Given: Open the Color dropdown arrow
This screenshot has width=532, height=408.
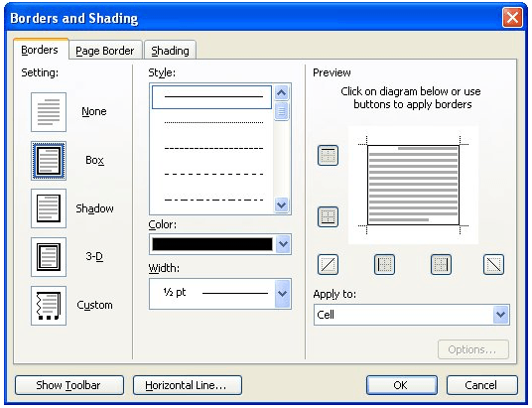Looking at the screenshot, I should coord(283,244).
